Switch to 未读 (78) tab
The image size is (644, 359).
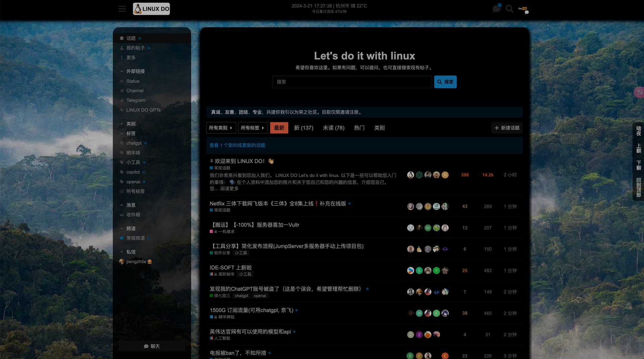point(334,128)
